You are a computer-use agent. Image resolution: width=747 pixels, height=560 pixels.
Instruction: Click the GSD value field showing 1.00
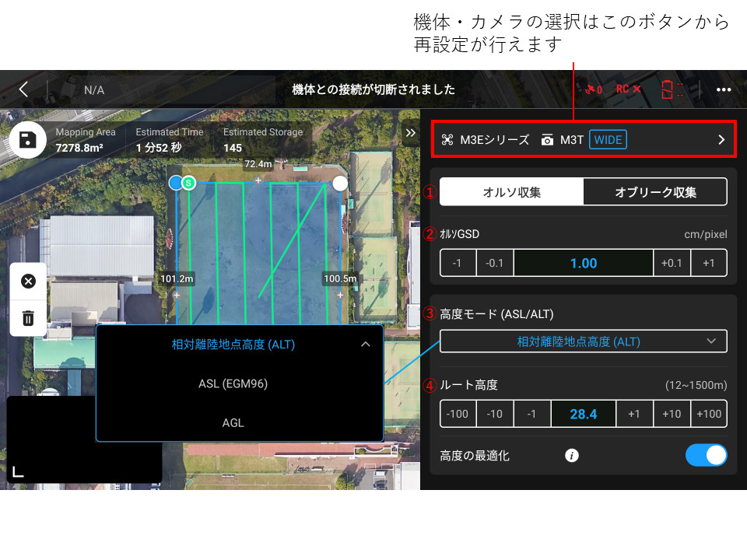583,262
